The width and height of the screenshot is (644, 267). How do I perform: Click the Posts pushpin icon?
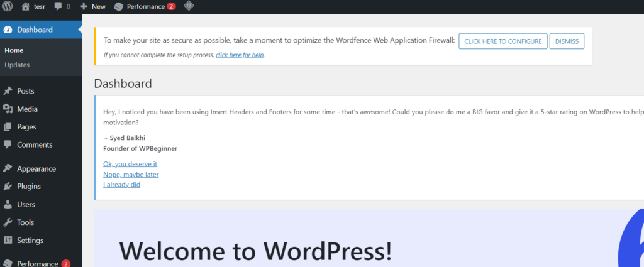8,91
